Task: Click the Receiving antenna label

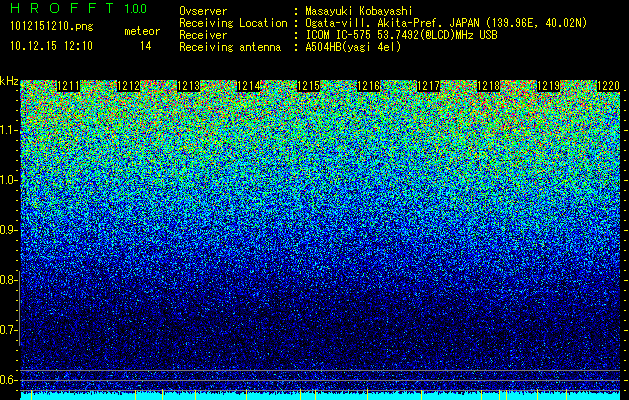Action: point(230,47)
